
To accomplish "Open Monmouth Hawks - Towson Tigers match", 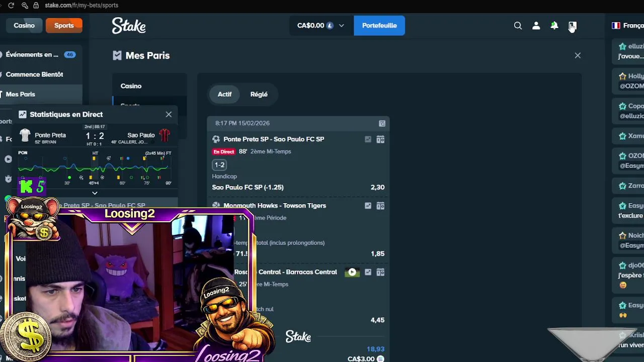I will point(275,206).
